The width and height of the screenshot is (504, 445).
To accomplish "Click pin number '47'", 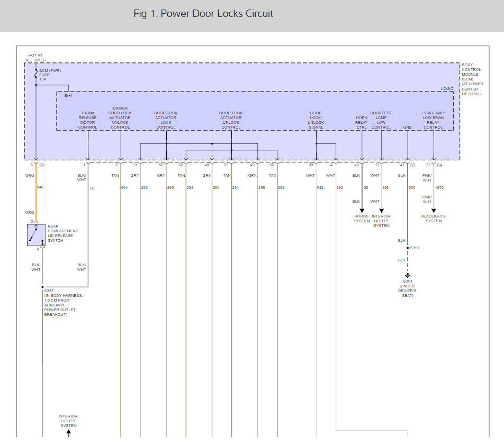I will coord(402,165).
